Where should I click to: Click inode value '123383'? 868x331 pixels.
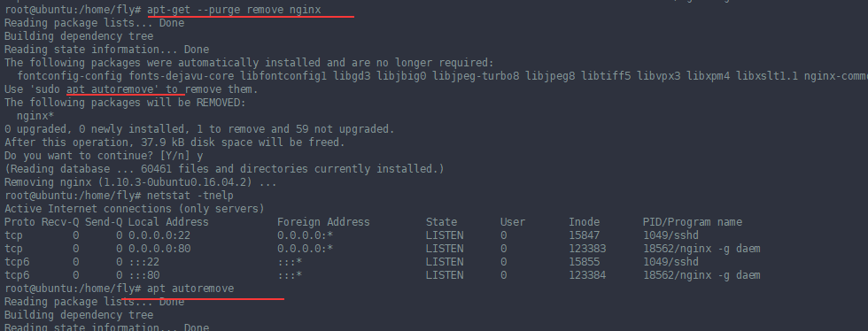[x=587, y=249]
